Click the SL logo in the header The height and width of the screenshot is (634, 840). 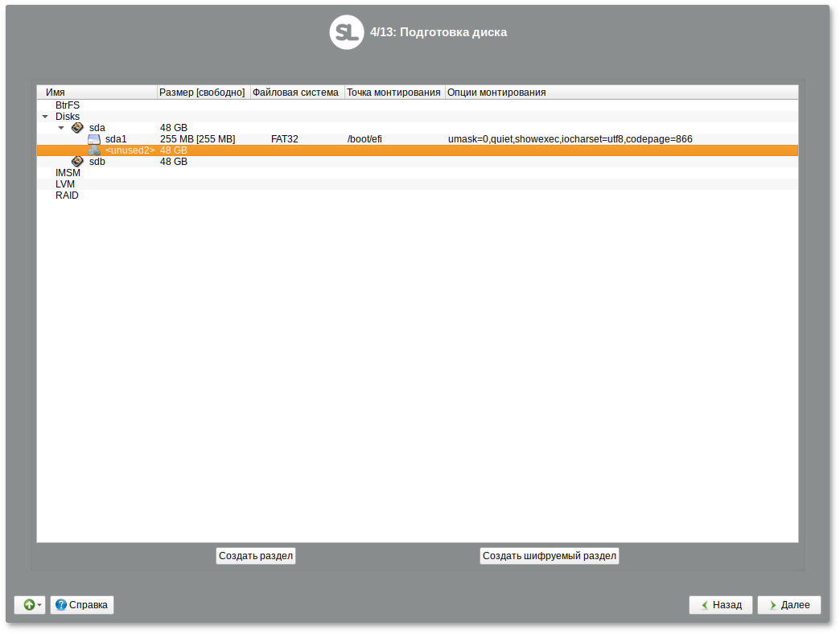(x=347, y=32)
